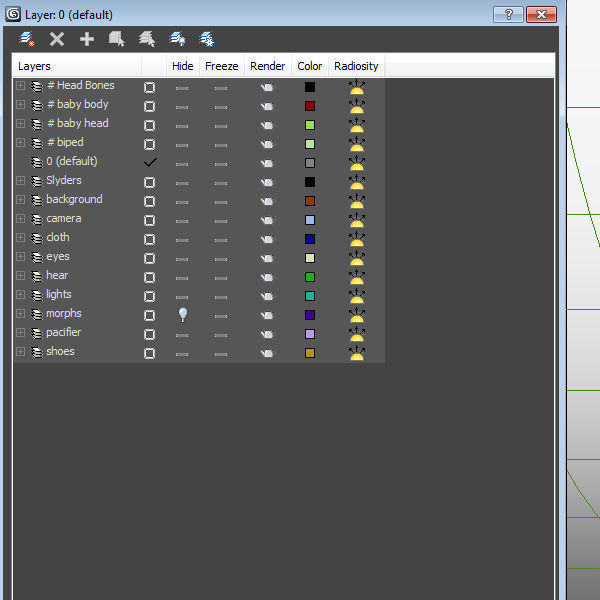The height and width of the screenshot is (600, 600).
Task: Make # Head Bones the current layer
Action: click(x=150, y=87)
